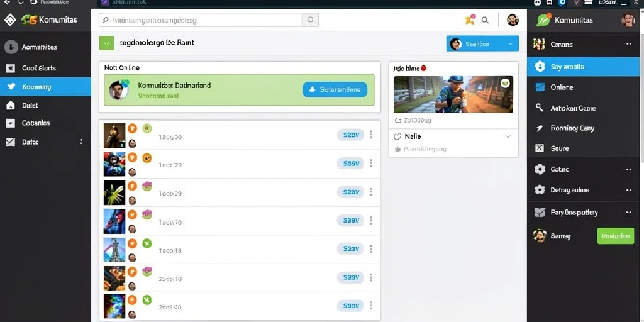The width and height of the screenshot is (644, 322).
Task: Click the orange play icon on first list row
Action: 132,128
